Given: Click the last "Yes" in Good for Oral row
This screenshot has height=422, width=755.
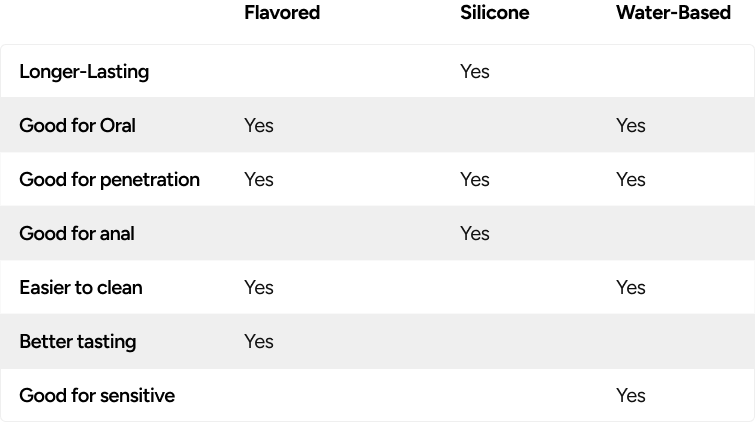Looking at the screenshot, I should [631, 126].
